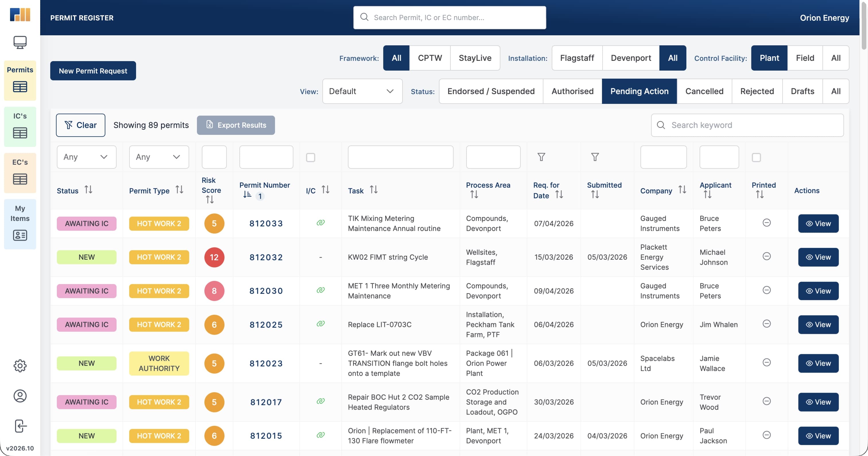The image size is (868, 456).
Task: Toggle the Plant control facility filter
Action: pyautogui.click(x=769, y=58)
